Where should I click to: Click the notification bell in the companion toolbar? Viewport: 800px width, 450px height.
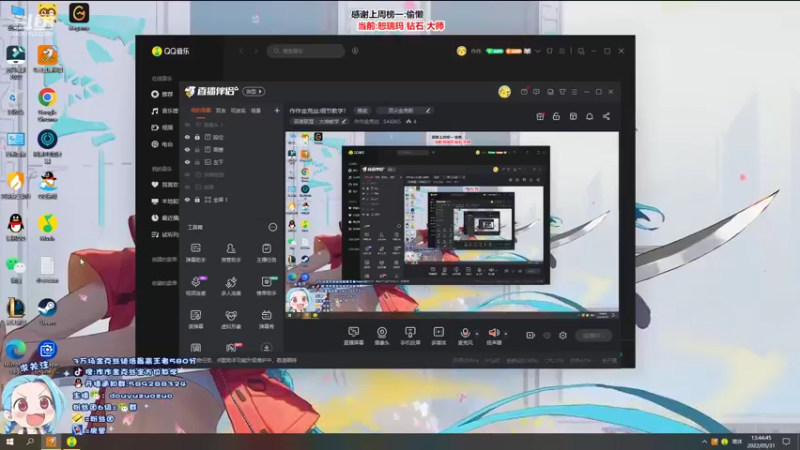[x=589, y=116]
